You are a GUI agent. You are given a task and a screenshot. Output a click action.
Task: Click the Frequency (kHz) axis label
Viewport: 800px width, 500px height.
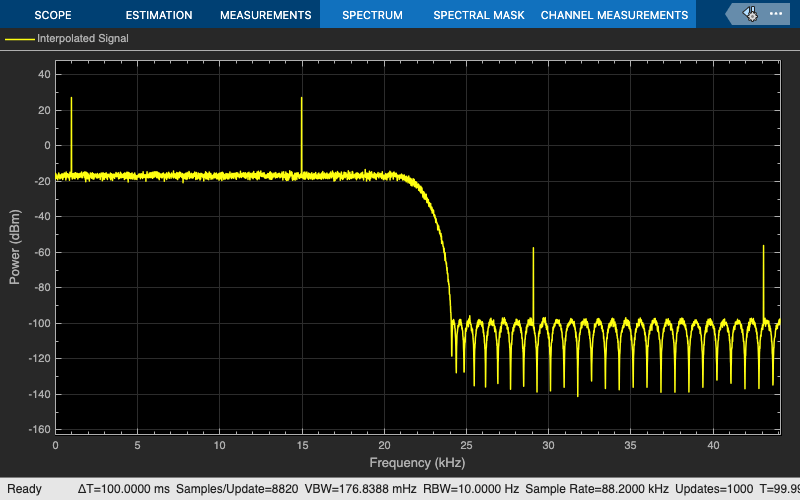click(x=417, y=463)
